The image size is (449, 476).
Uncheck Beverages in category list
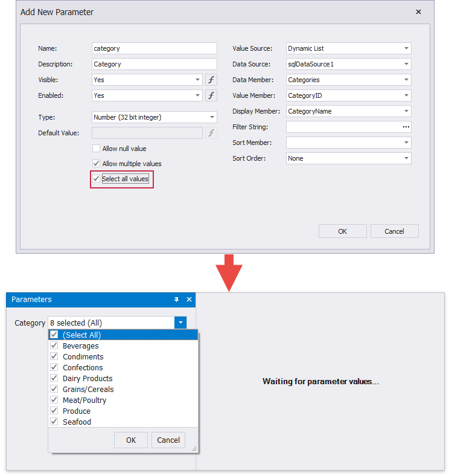(54, 346)
